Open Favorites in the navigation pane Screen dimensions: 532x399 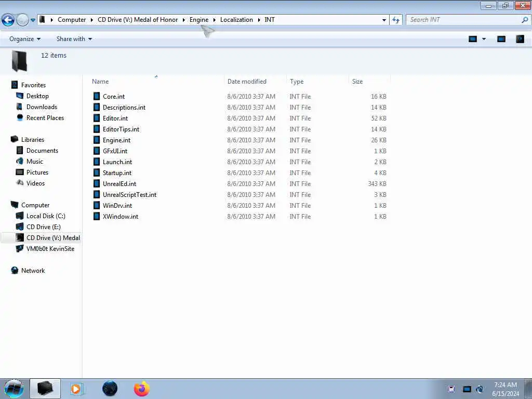tap(33, 85)
